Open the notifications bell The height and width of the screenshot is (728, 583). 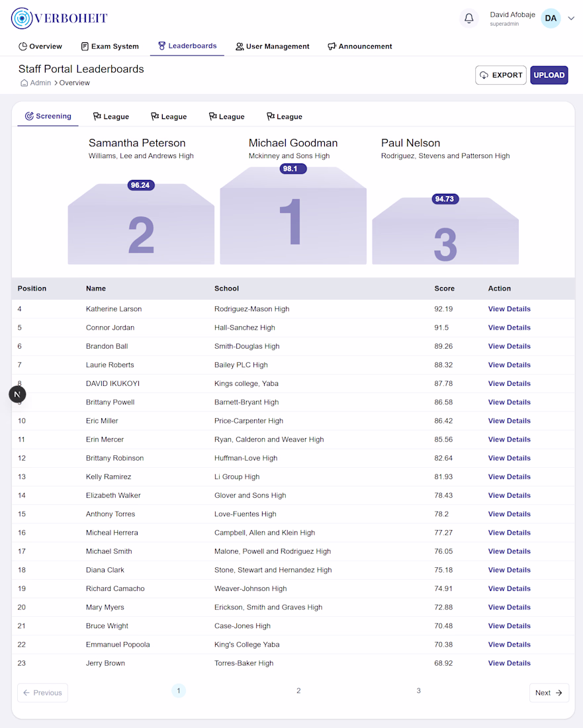(469, 19)
